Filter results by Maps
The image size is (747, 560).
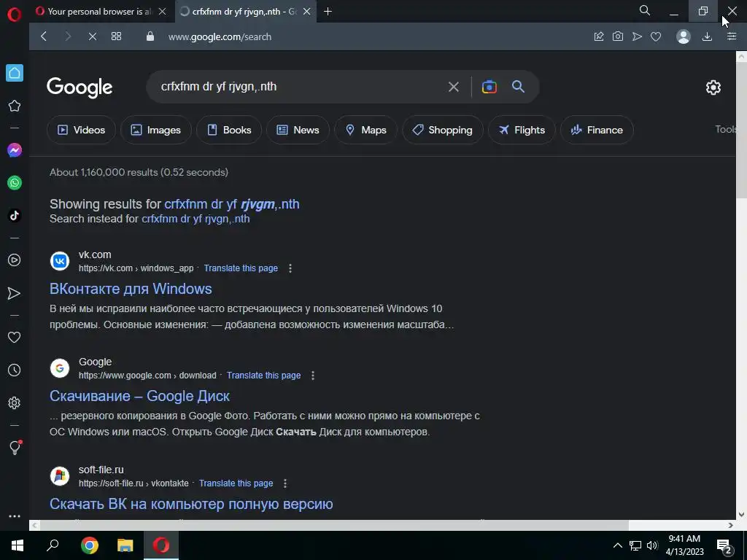[x=365, y=130]
